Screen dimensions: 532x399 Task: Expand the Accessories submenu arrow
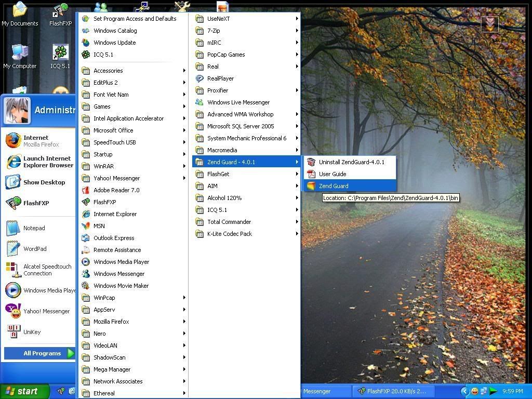pos(184,71)
